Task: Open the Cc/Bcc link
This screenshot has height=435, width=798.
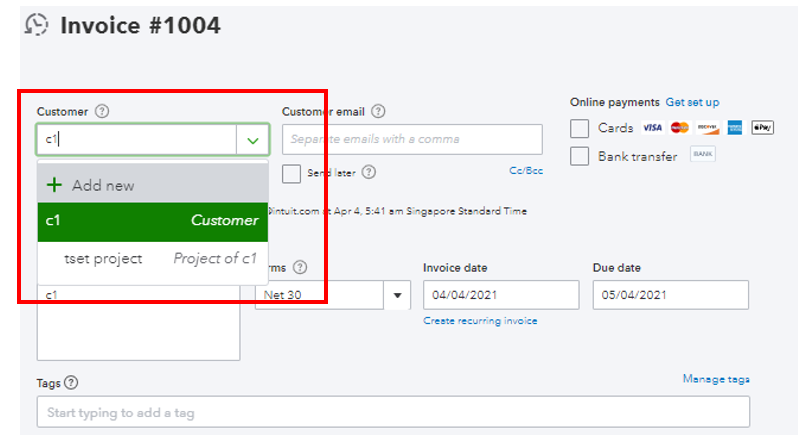Action: tap(526, 170)
